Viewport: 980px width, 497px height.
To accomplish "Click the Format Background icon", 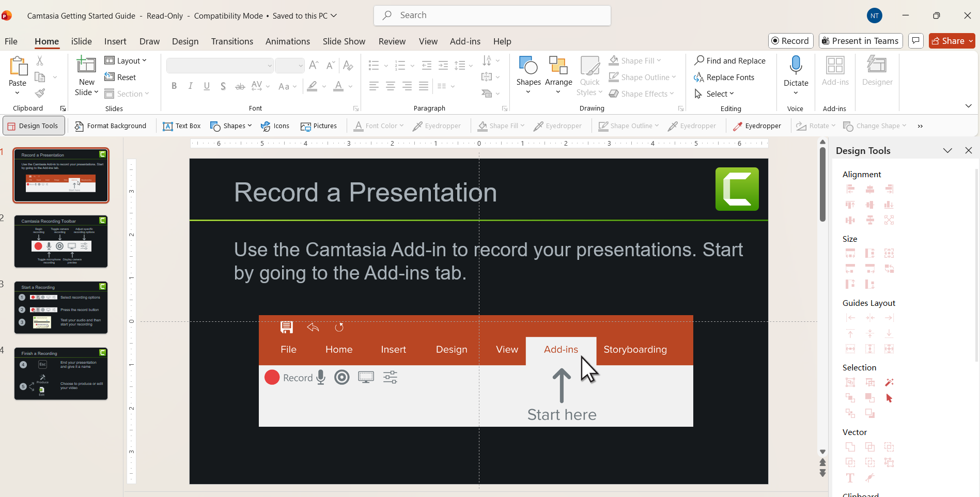I will (x=79, y=126).
